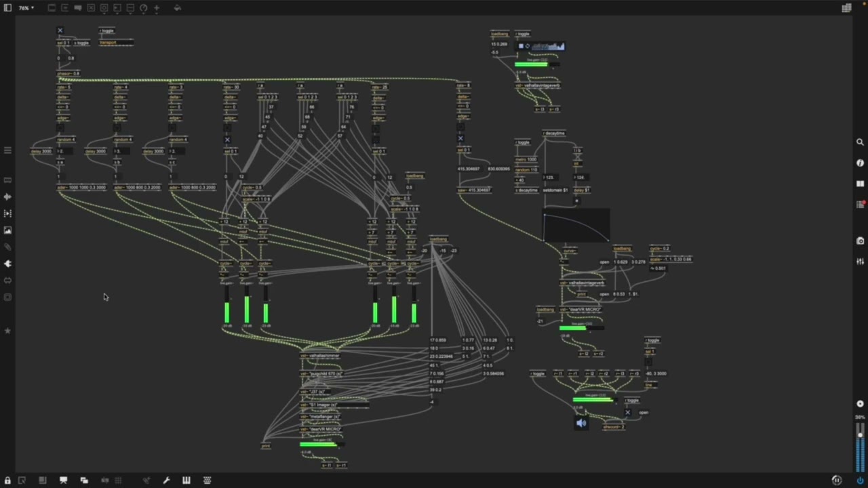
Task: Select the sfrecord~ 2 object
Action: point(613,427)
